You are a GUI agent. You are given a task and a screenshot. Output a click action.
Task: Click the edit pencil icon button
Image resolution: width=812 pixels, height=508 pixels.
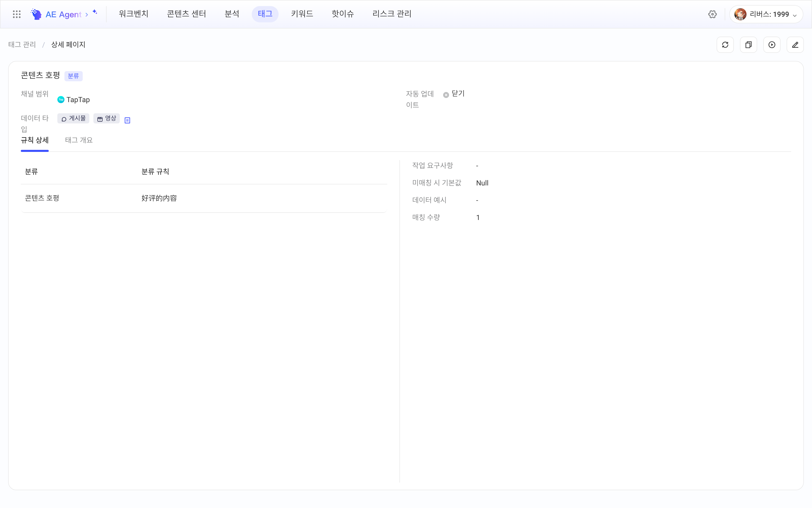coord(795,45)
